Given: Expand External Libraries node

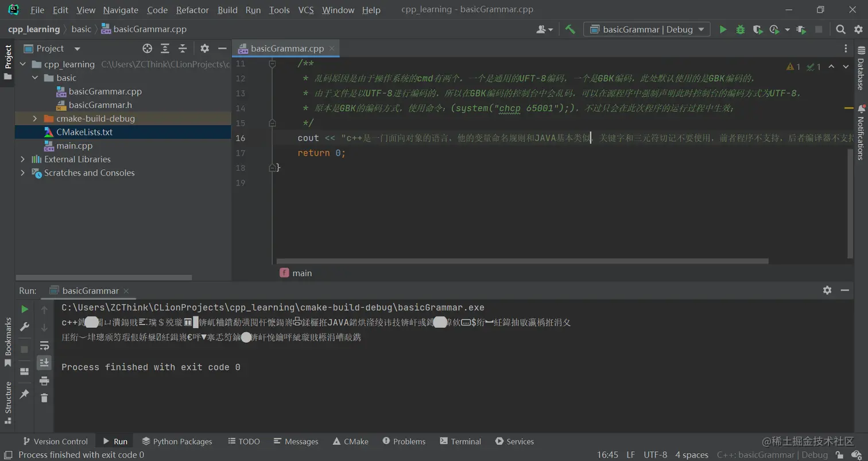Looking at the screenshot, I should point(23,160).
